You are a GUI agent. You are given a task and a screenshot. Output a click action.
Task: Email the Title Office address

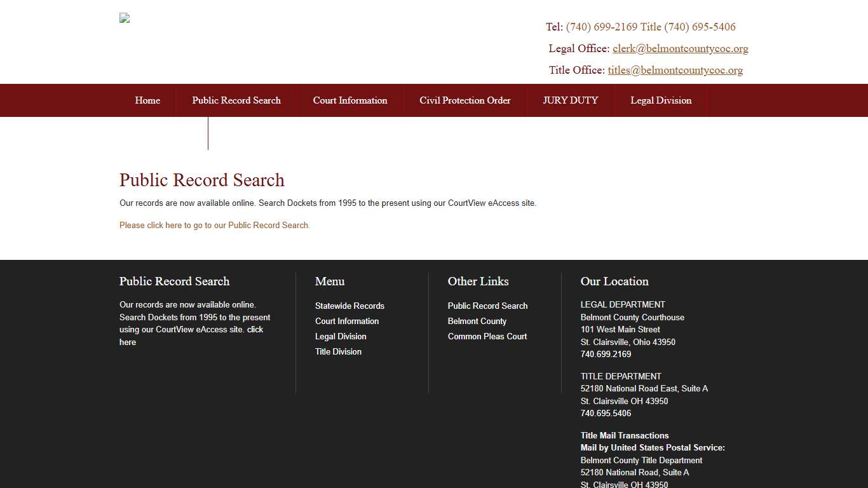coord(675,70)
